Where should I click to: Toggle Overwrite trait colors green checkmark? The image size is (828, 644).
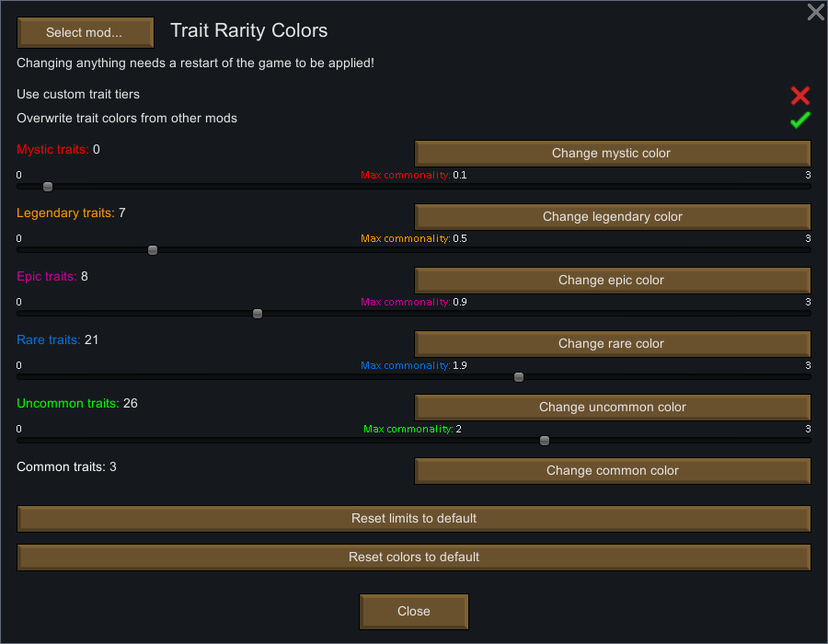(800, 120)
